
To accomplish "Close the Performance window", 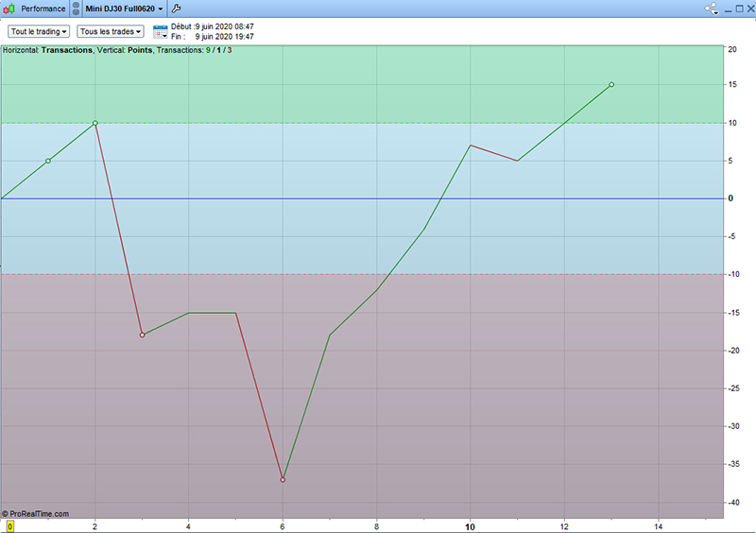I will point(750,9).
